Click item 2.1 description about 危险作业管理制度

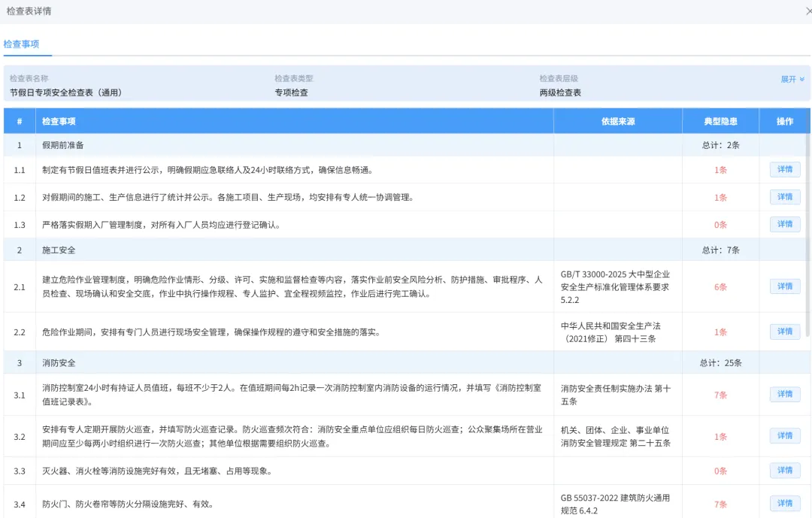tap(292, 286)
